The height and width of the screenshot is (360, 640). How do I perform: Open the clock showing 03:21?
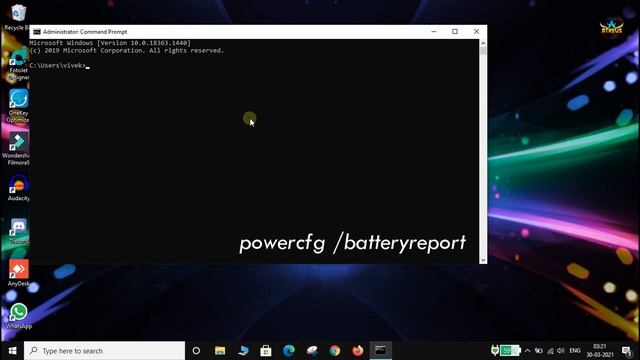(x=600, y=351)
